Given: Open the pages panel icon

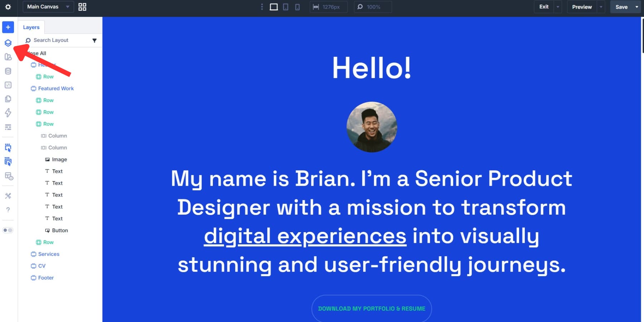Looking at the screenshot, I should click(x=8, y=99).
